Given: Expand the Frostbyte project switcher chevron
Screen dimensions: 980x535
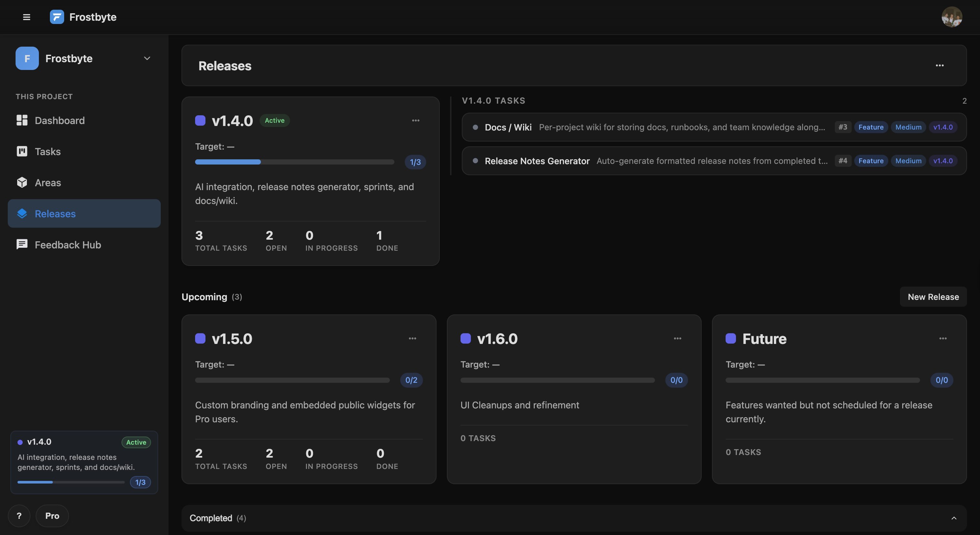Looking at the screenshot, I should (x=147, y=58).
